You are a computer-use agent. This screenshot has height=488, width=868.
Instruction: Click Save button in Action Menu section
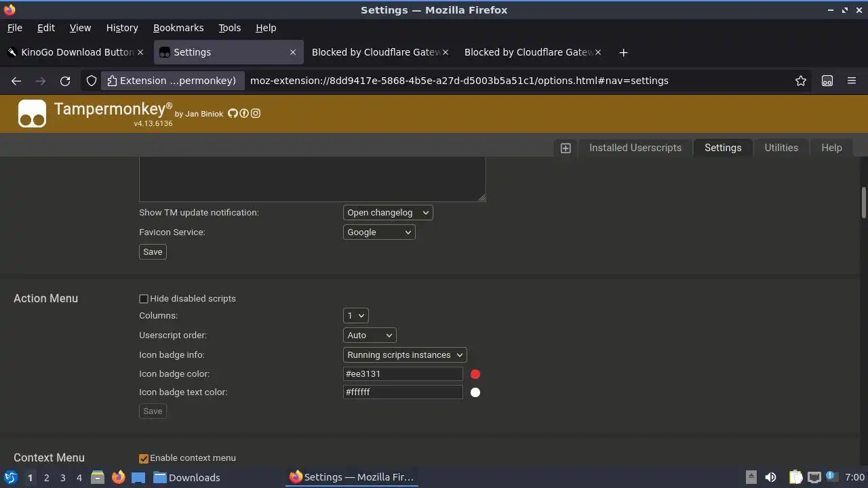[x=153, y=411]
